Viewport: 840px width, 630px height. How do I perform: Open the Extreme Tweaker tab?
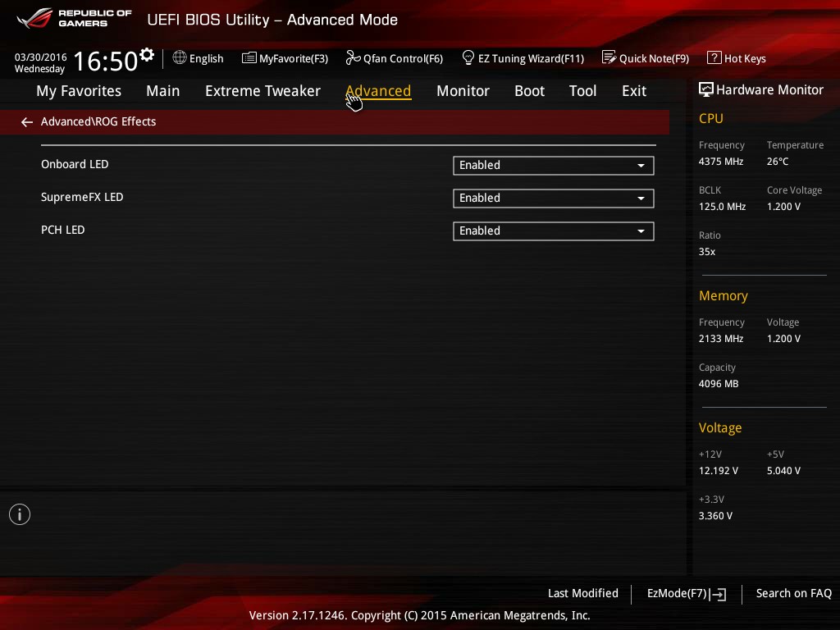click(x=263, y=91)
